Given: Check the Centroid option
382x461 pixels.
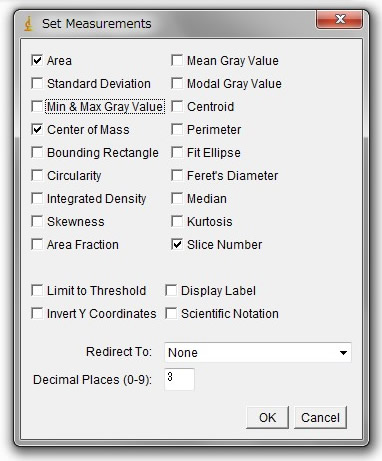Looking at the screenshot, I should (177, 107).
